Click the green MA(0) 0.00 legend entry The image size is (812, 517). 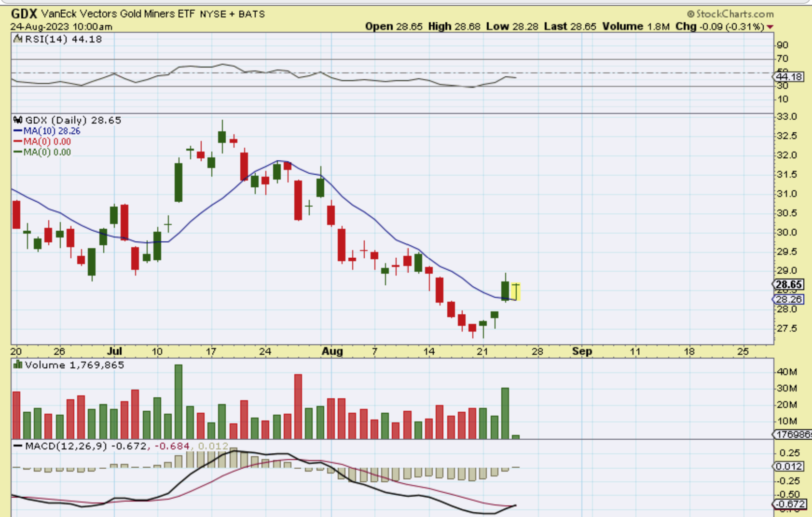click(47, 152)
